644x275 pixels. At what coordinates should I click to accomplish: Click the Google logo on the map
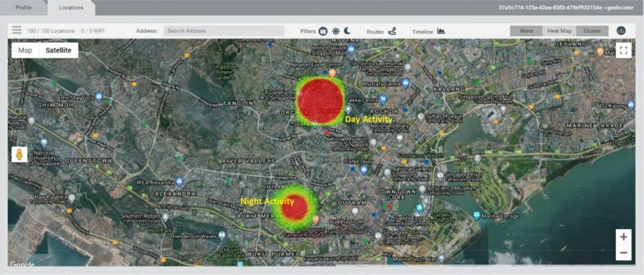pyautogui.click(x=22, y=264)
